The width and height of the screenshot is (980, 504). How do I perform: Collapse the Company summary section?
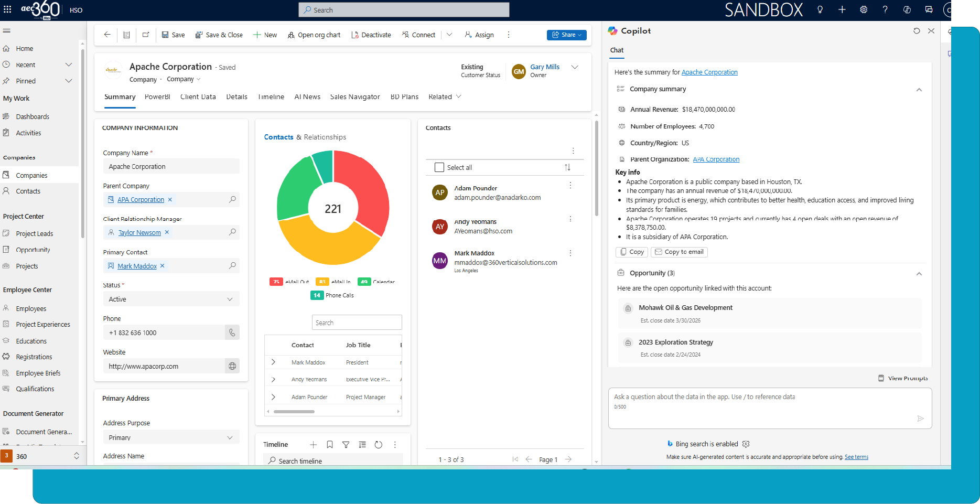tap(919, 90)
